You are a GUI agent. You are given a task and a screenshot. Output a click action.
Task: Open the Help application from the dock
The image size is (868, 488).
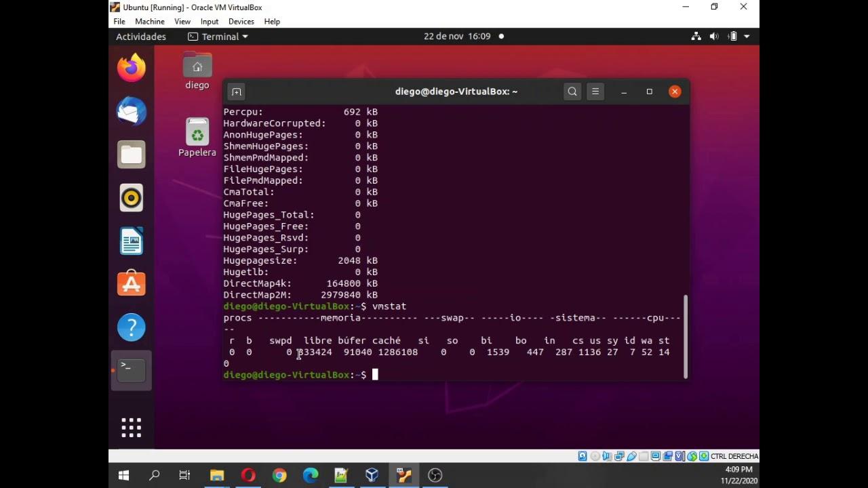(131, 327)
